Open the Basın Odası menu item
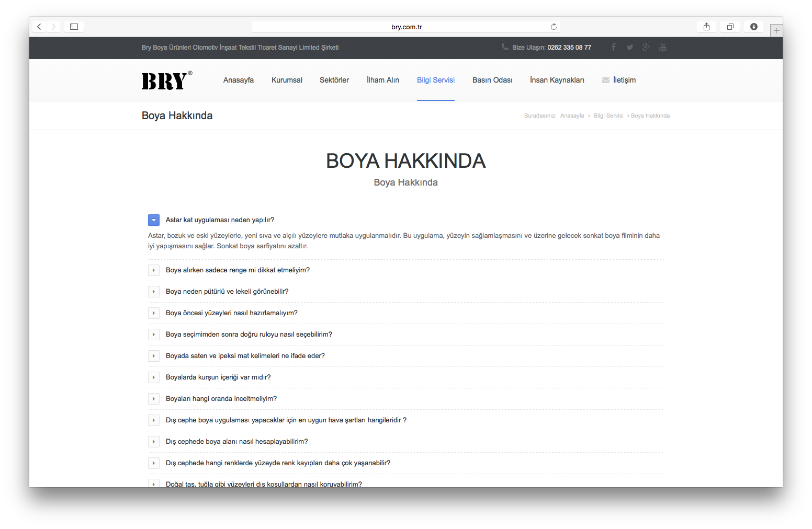812x529 pixels. pyautogui.click(x=492, y=80)
